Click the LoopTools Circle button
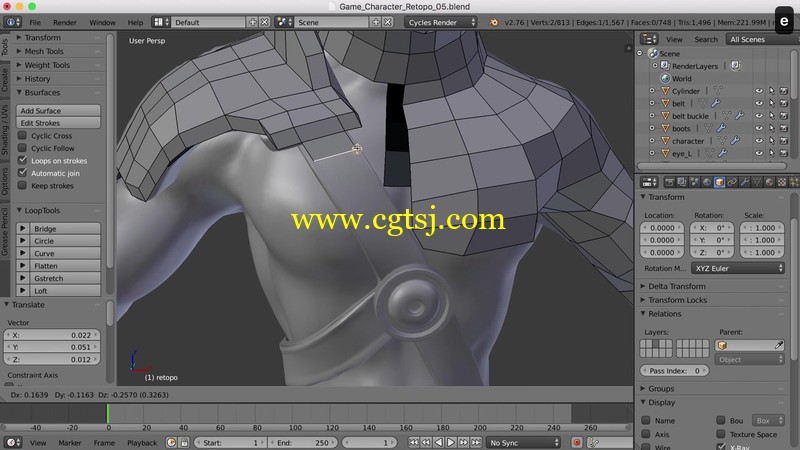Image resolution: width=800 pixels, height=450 pixels. pyautogui.click(x=64, y=241)
